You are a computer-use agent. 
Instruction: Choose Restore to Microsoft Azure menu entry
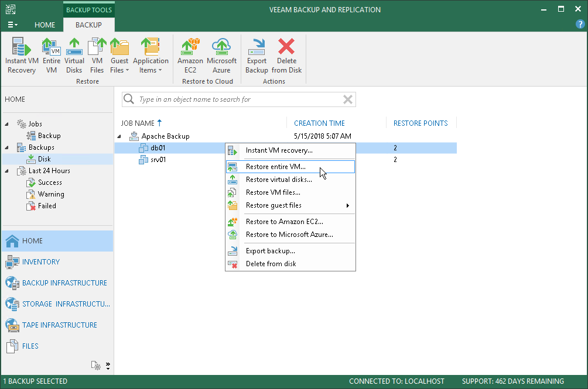point(290,235)
